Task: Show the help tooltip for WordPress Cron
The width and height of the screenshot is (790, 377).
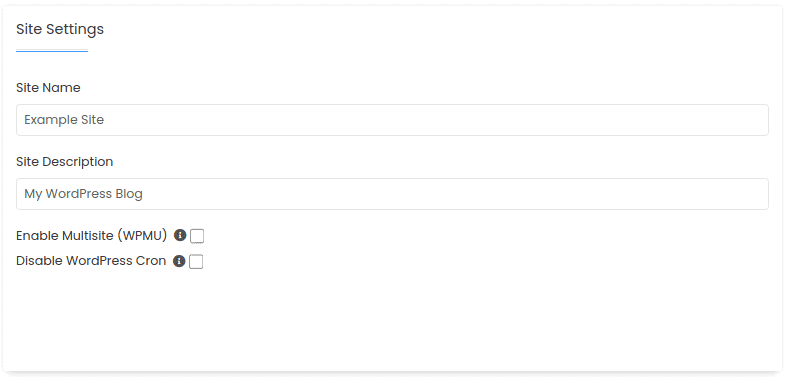Action: tap(179, 261)
